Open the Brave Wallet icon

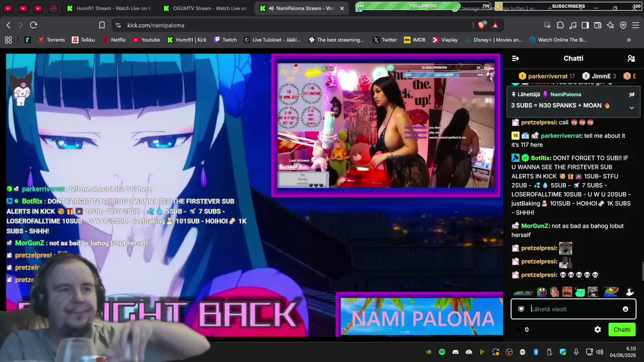coord(598,25)
